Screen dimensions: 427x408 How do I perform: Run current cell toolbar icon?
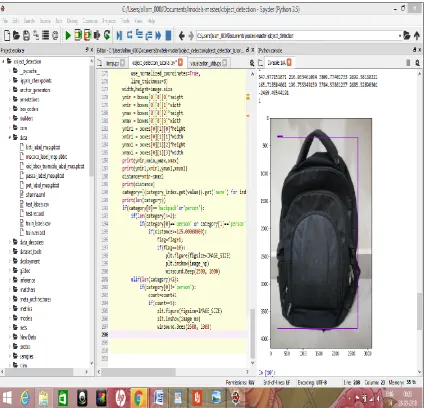pyautogui.click(x=78, y=35)
